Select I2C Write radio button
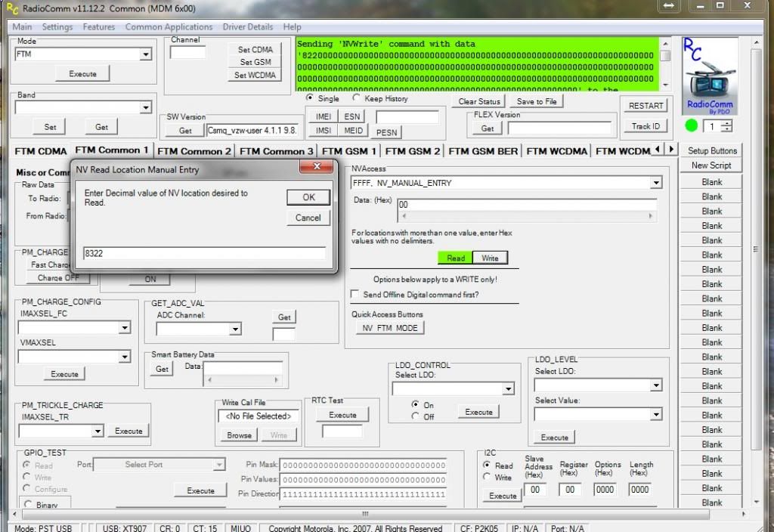 tap(487, 477)
